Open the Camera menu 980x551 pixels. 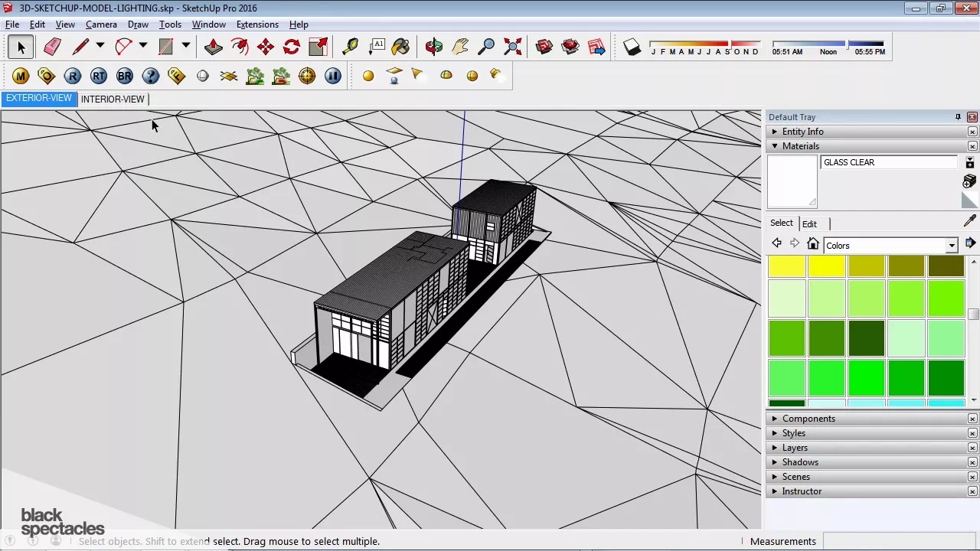coord(101,24)
